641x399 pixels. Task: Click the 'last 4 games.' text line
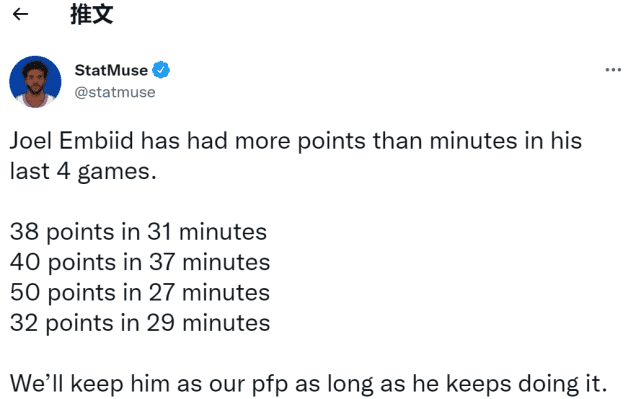coord(83,171)
